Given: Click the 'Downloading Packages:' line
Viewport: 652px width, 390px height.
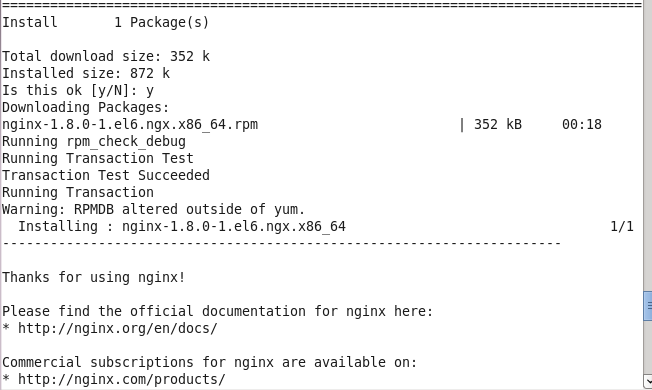Looking at the screenshot, I should 86,107.
